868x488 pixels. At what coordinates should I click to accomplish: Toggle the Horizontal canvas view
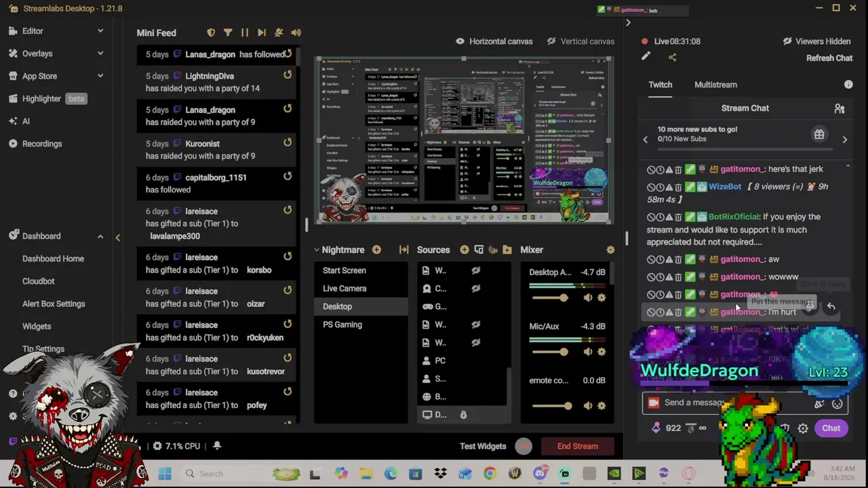(494, 41)
